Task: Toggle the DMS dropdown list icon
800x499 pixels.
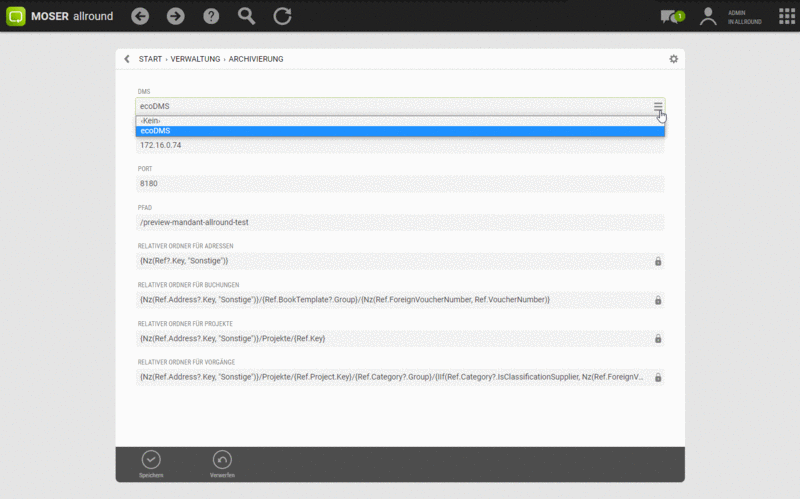Action: [658, 106]
